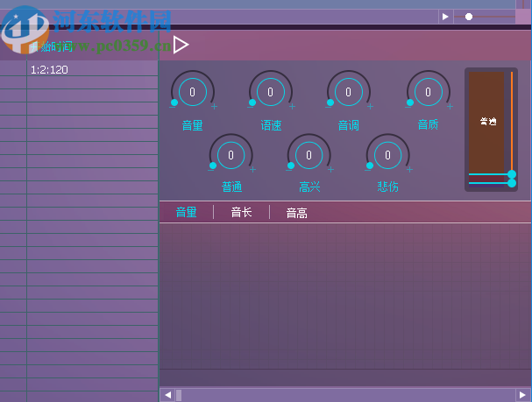The image size is (532, 402).
Task: Click minus sign next to 音调 knob
Action: 329,107
